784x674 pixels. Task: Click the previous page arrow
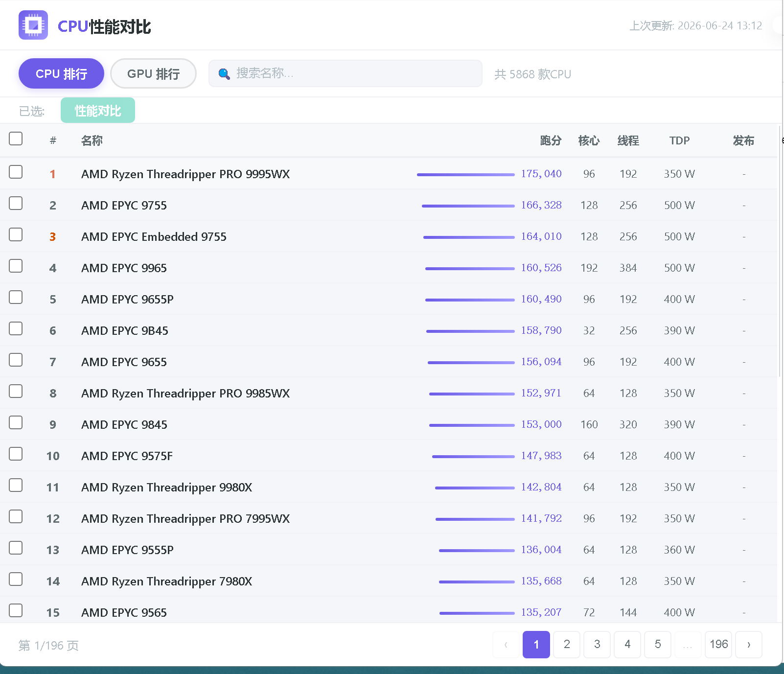[506, 645]
